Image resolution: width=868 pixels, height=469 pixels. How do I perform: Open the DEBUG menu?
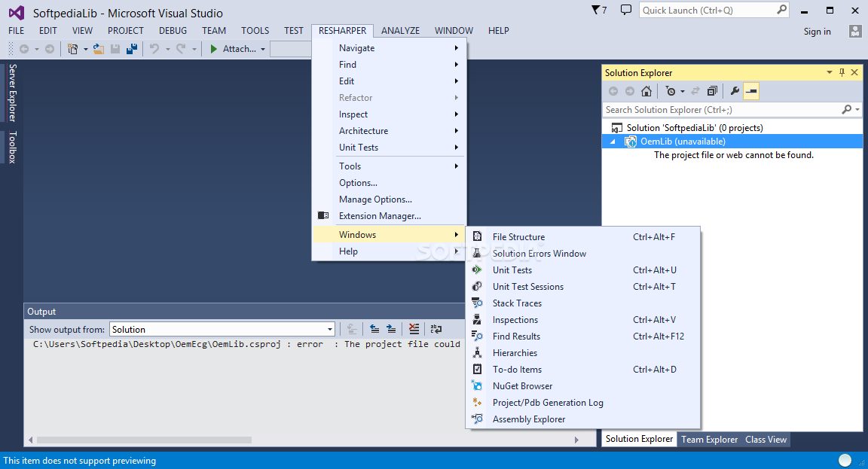[173, 31]
